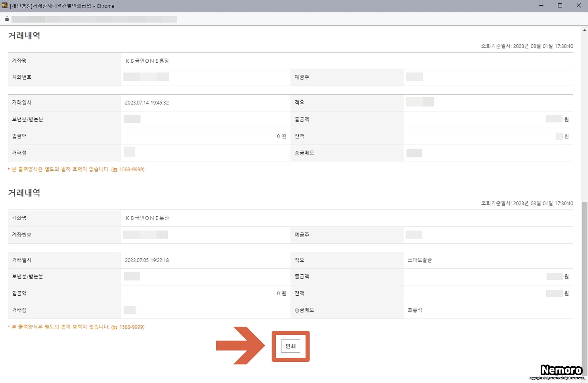Click the first 거래내역 section heading
Screen dimensions: 588x383
coord(24,36)
